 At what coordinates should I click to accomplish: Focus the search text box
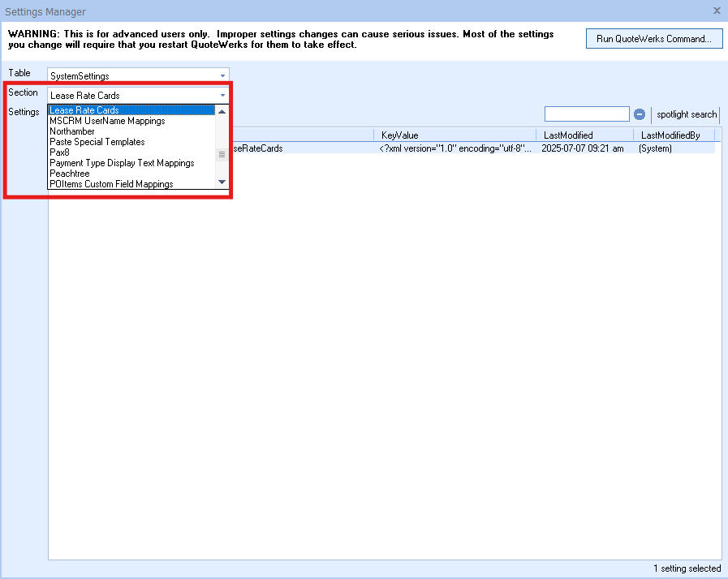pyautogui.click(x=587, y=114)
